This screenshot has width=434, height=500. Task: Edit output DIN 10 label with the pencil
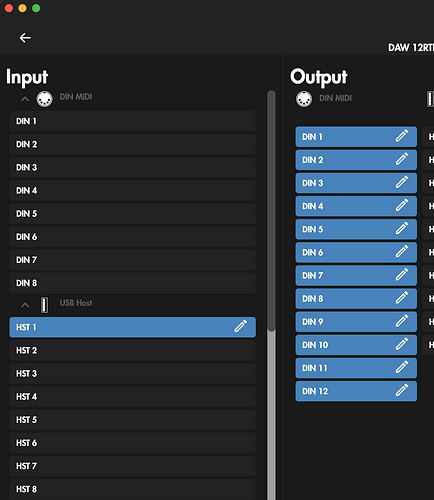coord(402,344)
